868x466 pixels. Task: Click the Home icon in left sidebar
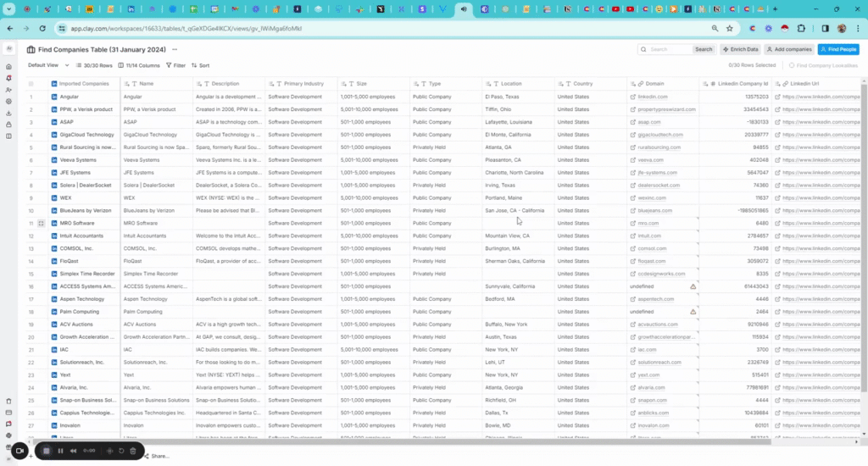pyautogui.click(x=8, y=66)
